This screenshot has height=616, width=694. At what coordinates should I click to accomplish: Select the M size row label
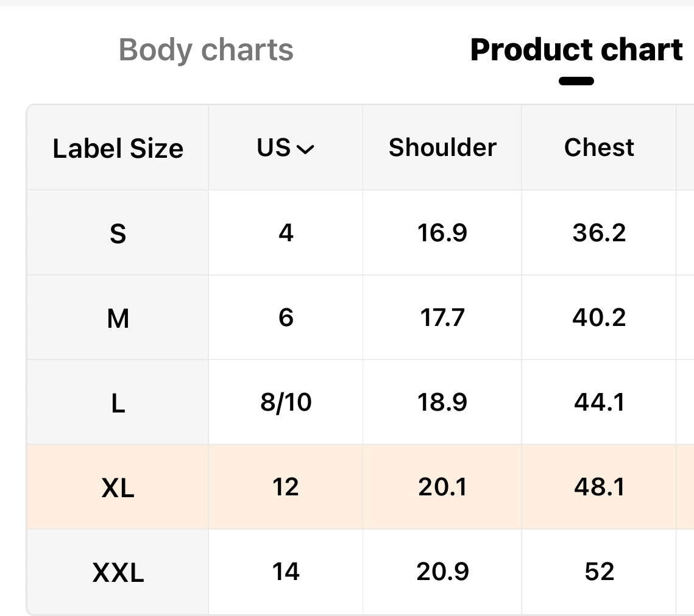118,318
